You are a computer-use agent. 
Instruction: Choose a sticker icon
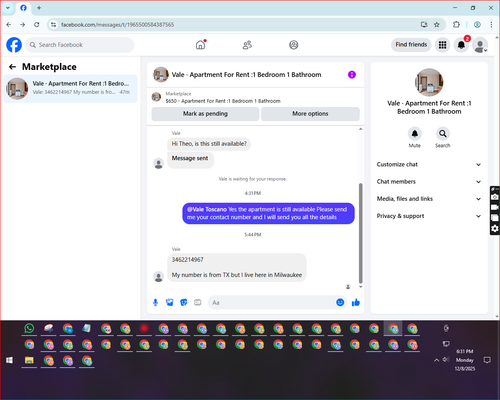point(184,302)
